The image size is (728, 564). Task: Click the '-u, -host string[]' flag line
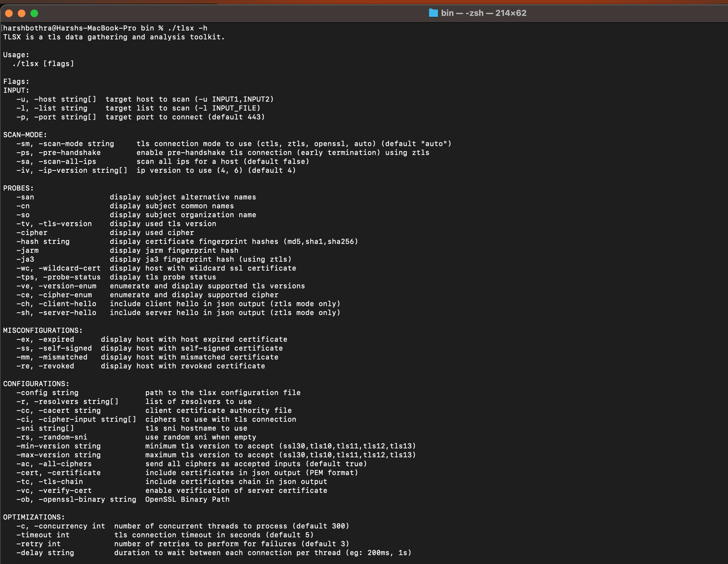[x=56, y=99]
